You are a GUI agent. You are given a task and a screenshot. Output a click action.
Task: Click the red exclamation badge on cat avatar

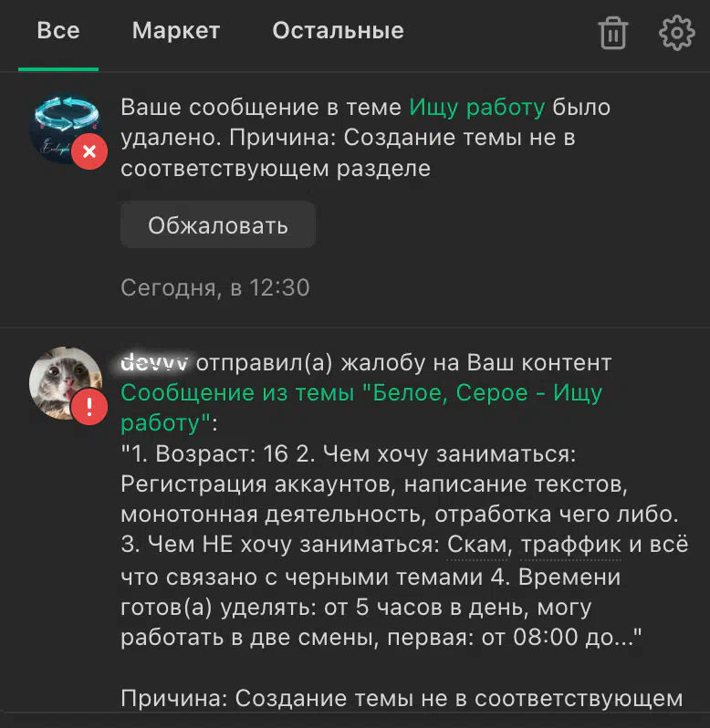[89, 407]
